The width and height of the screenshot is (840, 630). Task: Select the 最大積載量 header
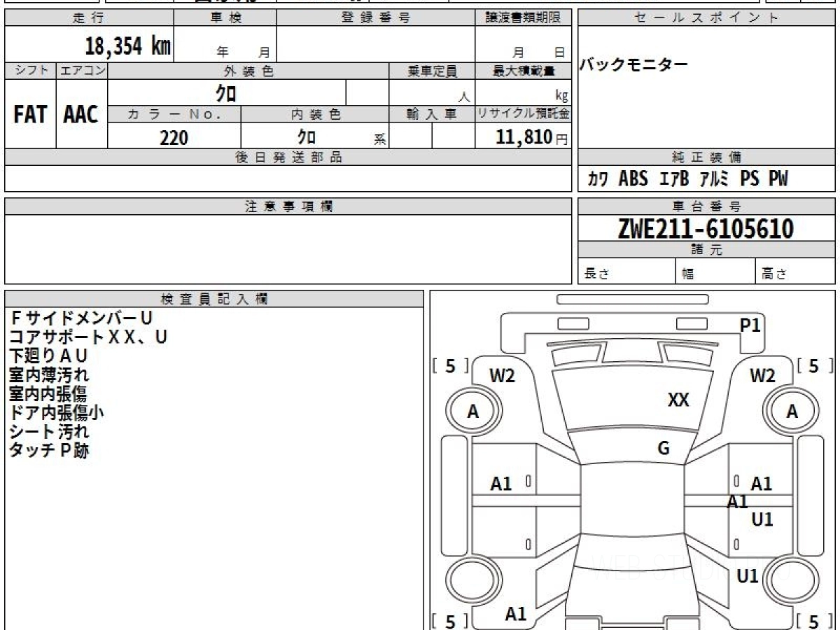click(523, 71)
